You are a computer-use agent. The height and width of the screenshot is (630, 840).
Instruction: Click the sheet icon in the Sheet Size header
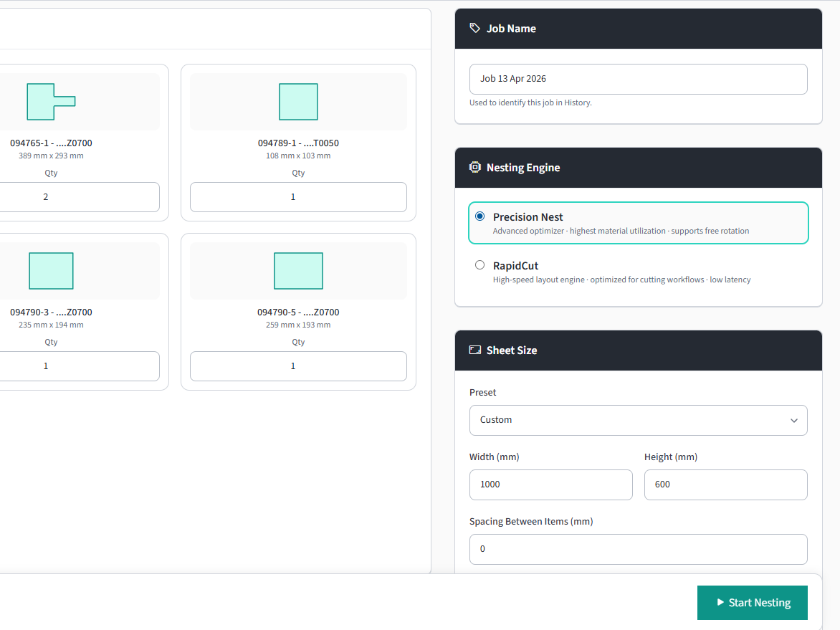(474, 350)
